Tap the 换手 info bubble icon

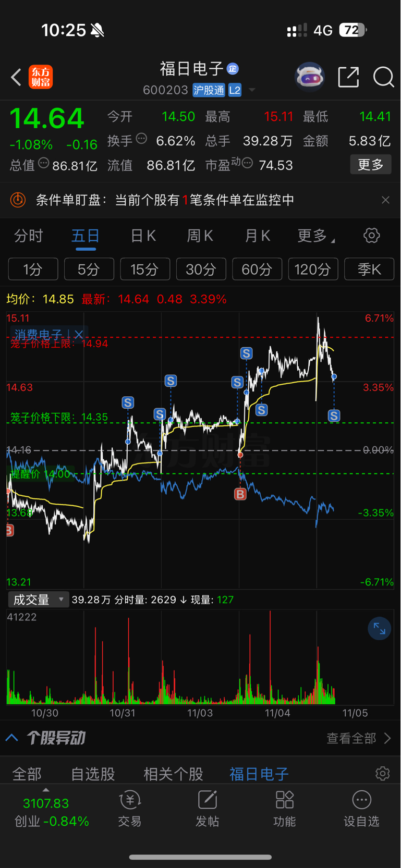141,139
